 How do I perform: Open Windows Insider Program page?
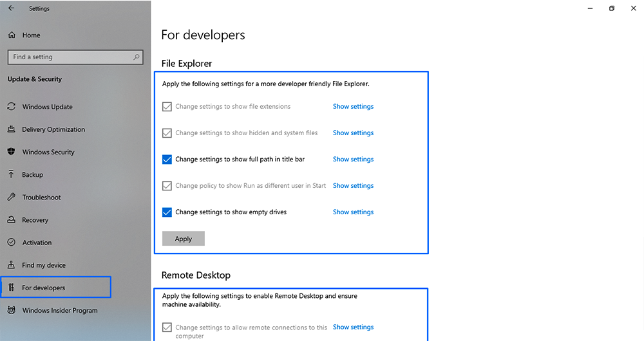[x=60, y=310]
